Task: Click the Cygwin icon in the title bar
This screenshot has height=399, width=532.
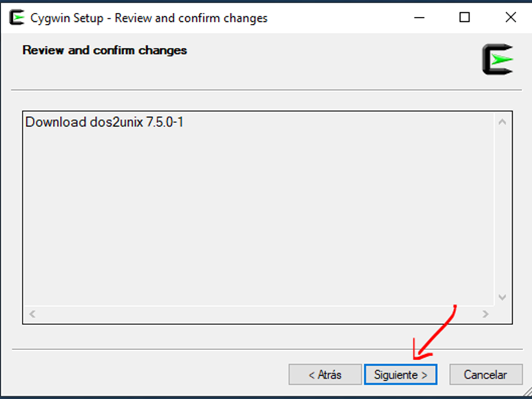Action: [x=16, y=18]
